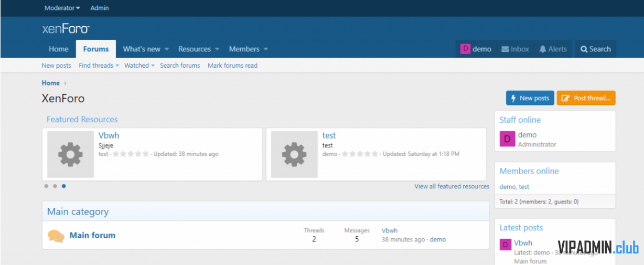Expand the Resources dropdown arrow
This screenshot has width=644, height=265.
[x=217, y=49]
